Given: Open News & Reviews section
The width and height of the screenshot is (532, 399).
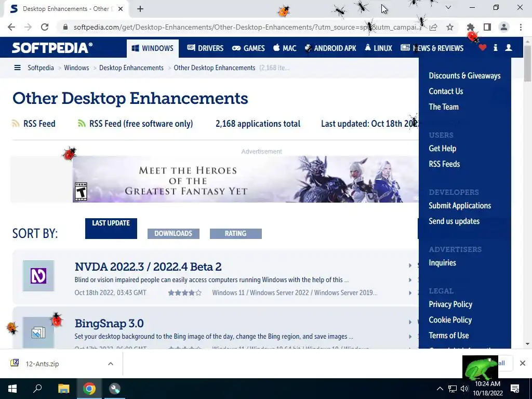Looking at the screenshot, I should point(432,48).
